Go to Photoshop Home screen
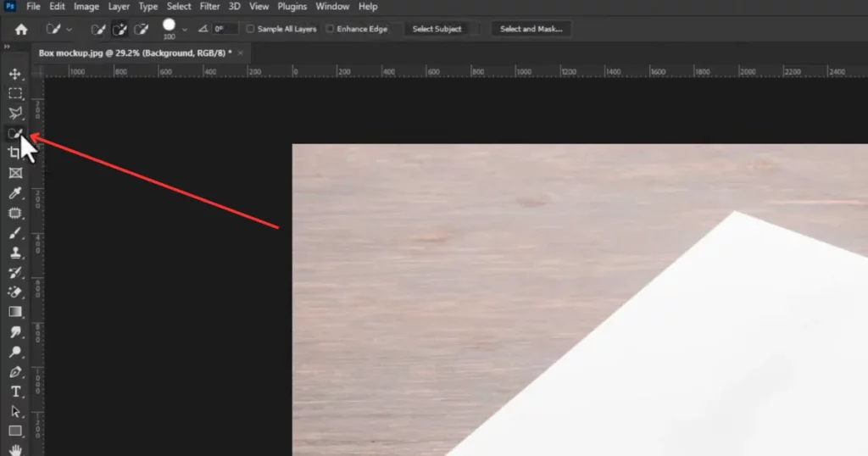868x456 pixels. [21, 30]
